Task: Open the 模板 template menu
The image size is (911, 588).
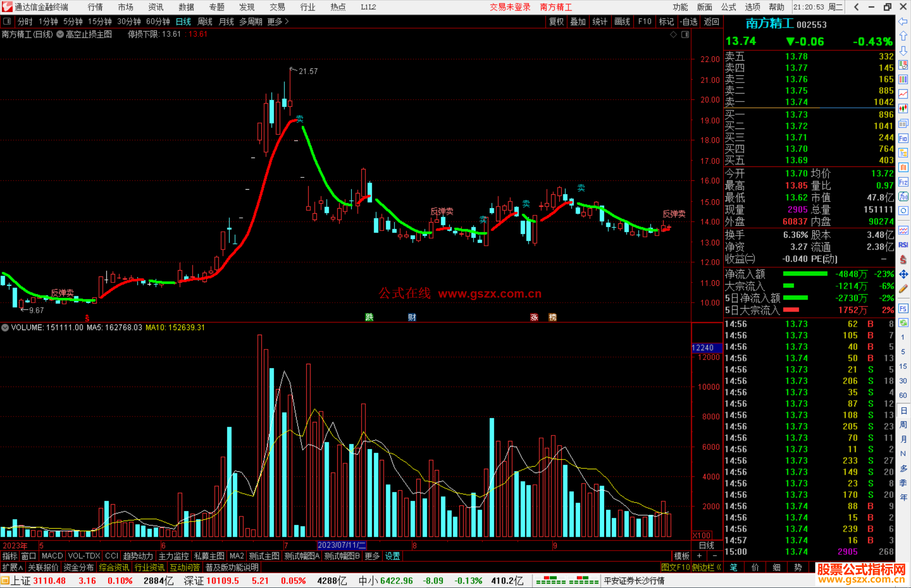Action: point(682,556)
